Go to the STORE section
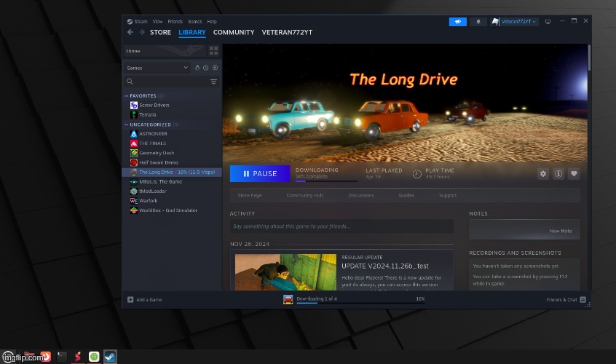Viewport: 616px width, 364px height. pos(160,32)
